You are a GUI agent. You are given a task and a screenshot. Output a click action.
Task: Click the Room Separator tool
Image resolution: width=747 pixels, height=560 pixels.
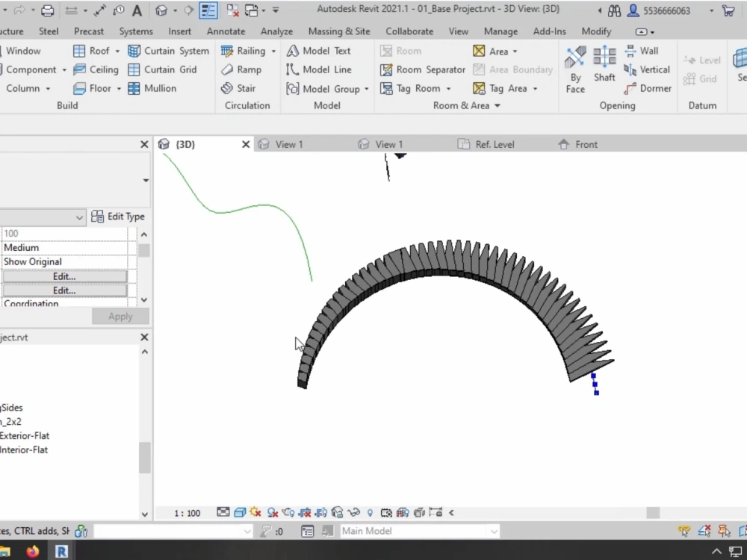tap(423, 70)
